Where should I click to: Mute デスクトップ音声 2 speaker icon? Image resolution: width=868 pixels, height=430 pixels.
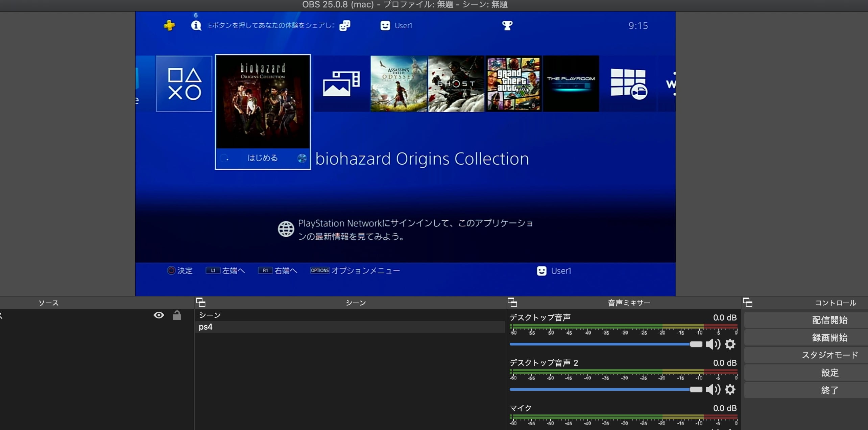pos(713,389)
